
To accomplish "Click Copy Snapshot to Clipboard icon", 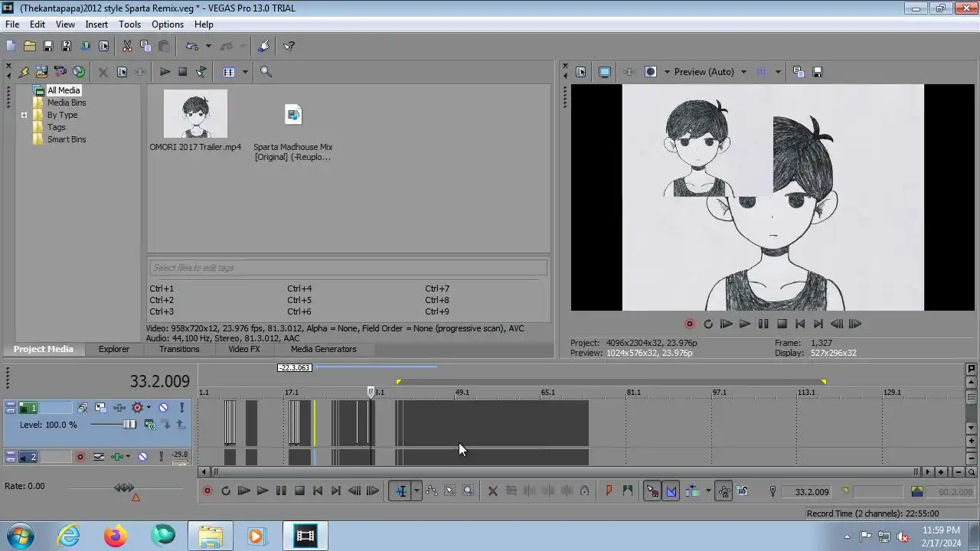I will [799, 72].
